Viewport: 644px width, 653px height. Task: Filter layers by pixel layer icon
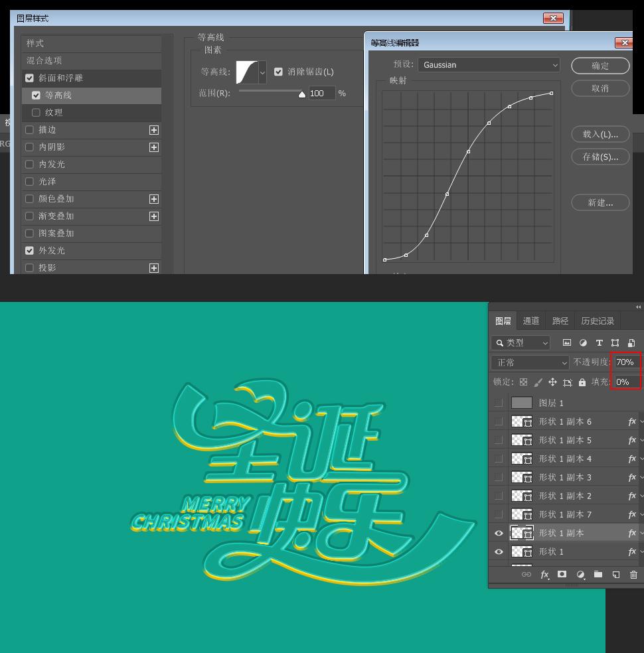coord(567,342)
